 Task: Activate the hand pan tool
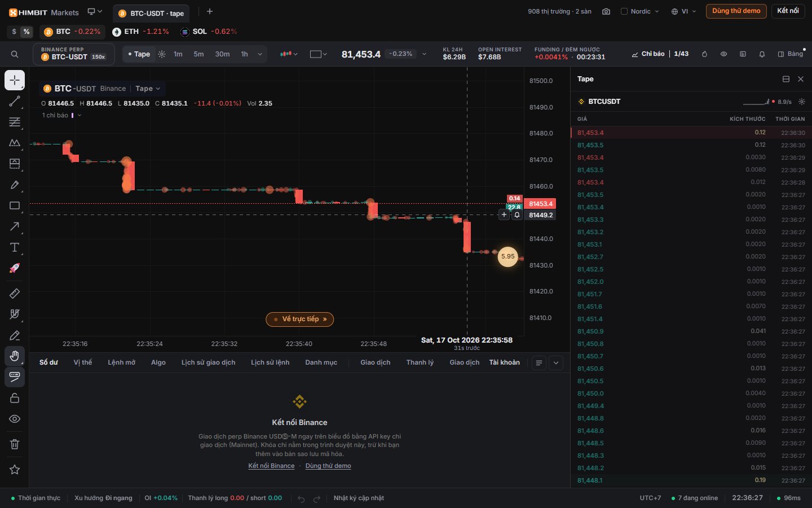[15, 356]
